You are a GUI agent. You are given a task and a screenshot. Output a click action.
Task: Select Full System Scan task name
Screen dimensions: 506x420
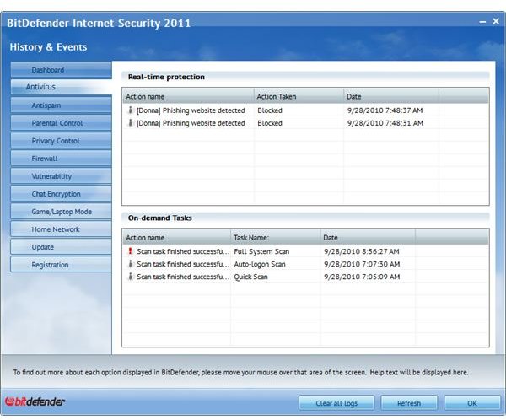point(261,251)
